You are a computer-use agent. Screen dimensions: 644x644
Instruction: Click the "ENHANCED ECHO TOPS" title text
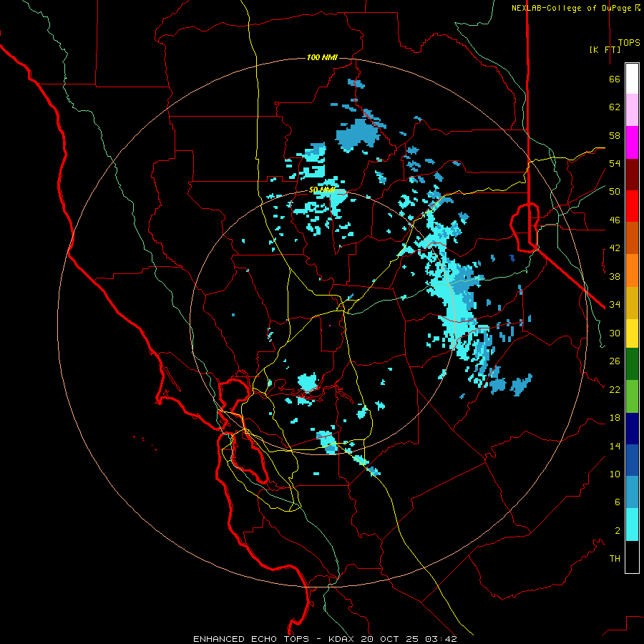pos(251,639)
